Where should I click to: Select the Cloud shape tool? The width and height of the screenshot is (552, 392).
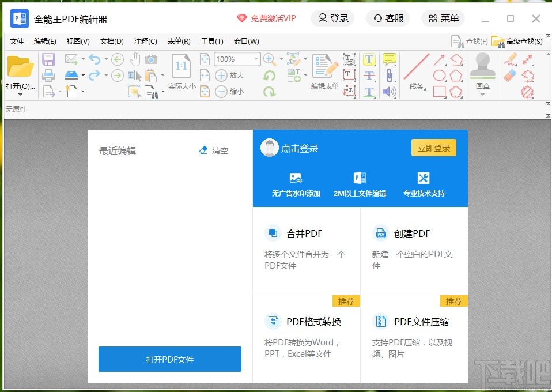pyautogui.click(x=456, y=92)
